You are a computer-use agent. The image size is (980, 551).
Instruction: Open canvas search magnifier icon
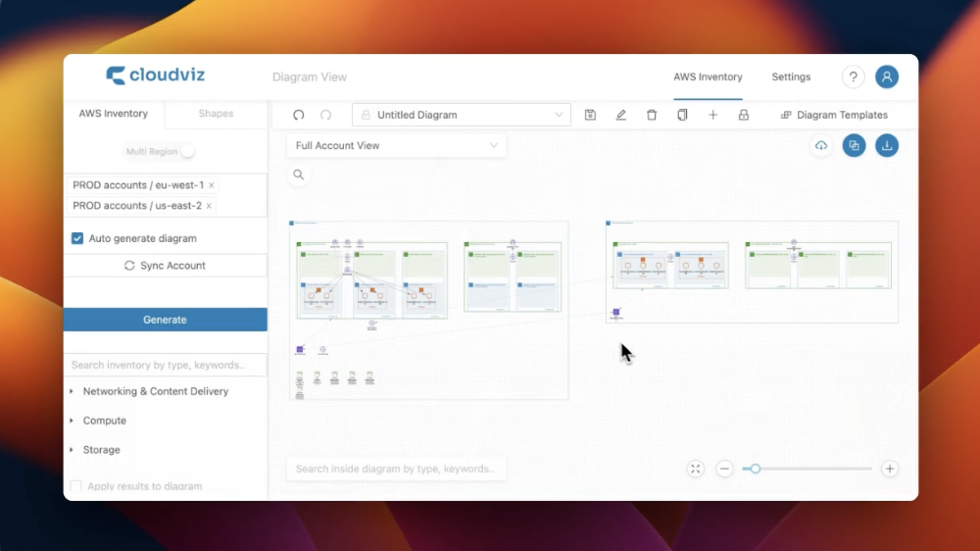click(299, 175)
